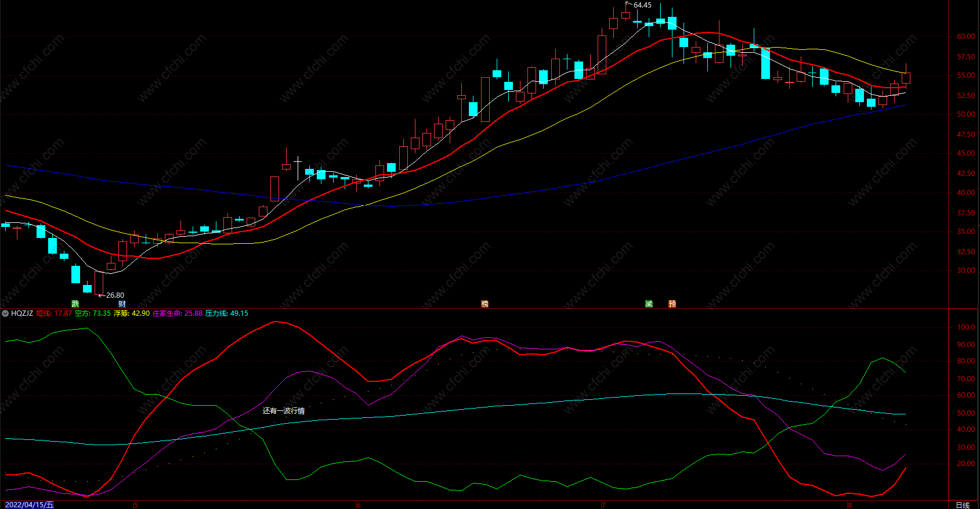Click the 26.80 low price label
The width and height of the screenshot is (980, 509).
(x=115, y=295)
